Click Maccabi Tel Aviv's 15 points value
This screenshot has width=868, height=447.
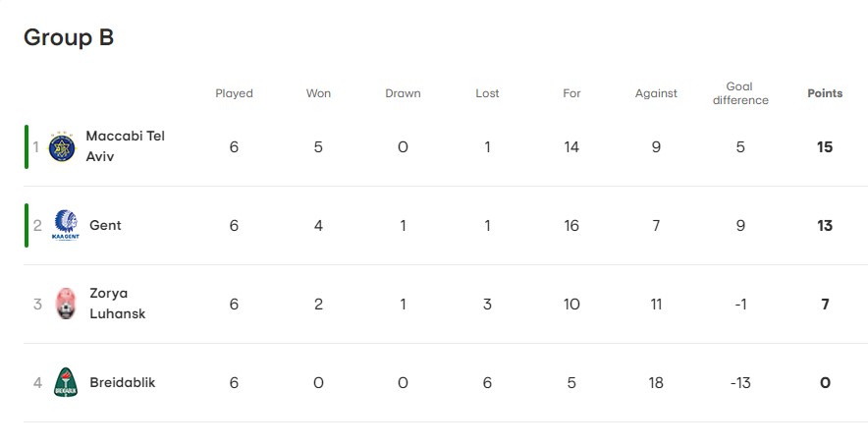click(x=825, y=147)
